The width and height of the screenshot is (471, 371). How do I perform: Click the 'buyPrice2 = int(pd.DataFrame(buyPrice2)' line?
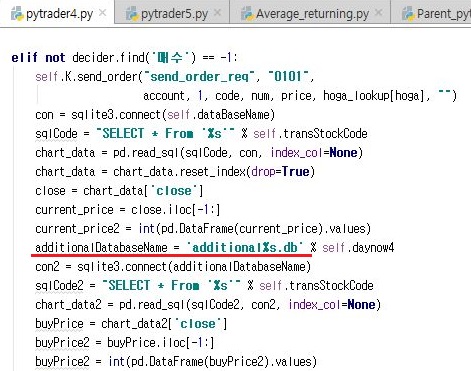pos(176,362)
